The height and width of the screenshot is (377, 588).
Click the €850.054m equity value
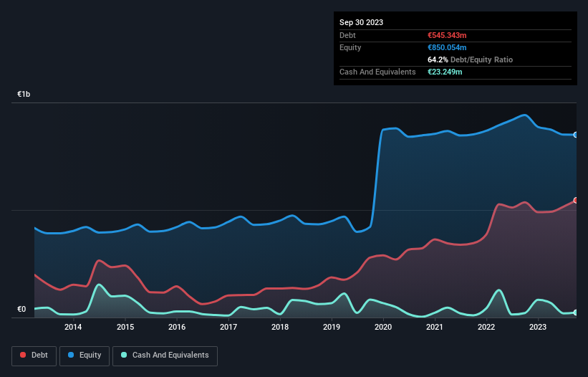[x=447, y=47]
